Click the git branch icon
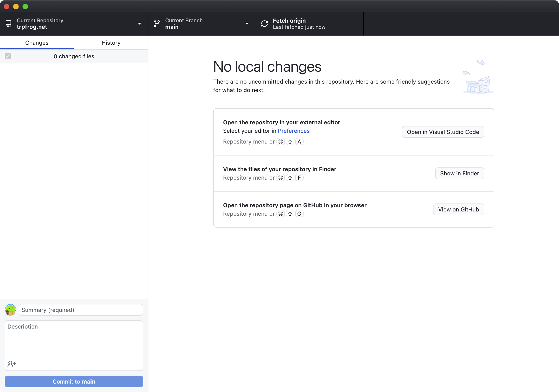 coord(157,24)
